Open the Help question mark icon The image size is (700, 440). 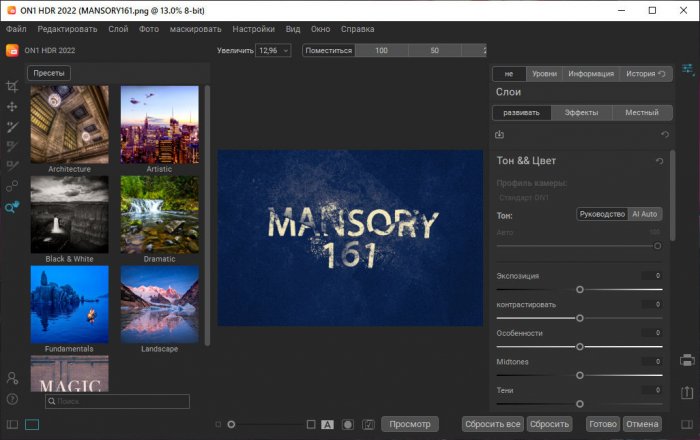pos(12,399)
